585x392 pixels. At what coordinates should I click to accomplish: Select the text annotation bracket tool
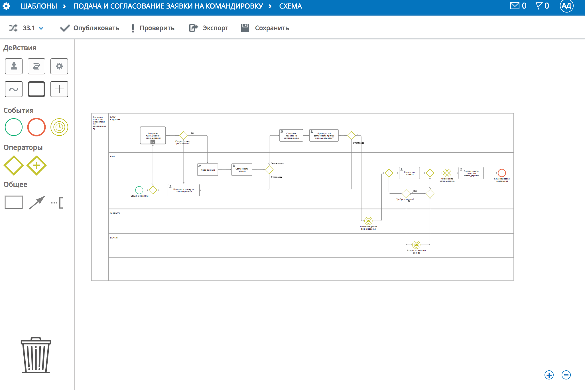[x=57, y=203]
